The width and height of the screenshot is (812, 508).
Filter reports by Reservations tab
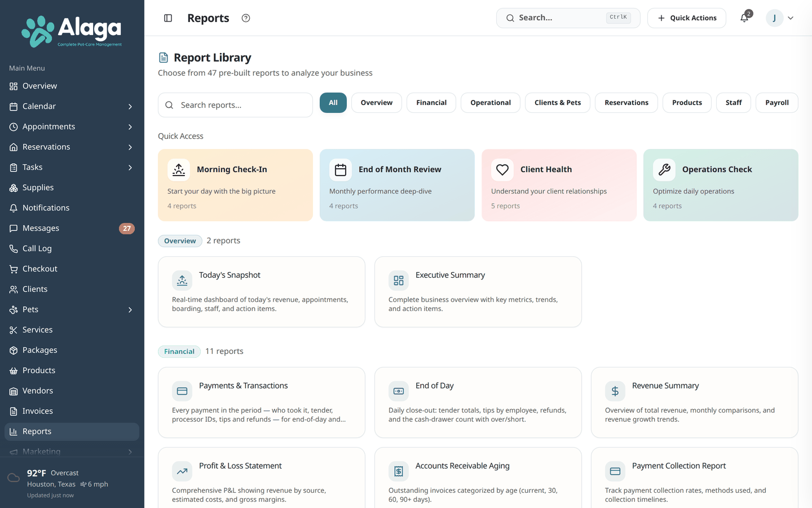point(626,103)
